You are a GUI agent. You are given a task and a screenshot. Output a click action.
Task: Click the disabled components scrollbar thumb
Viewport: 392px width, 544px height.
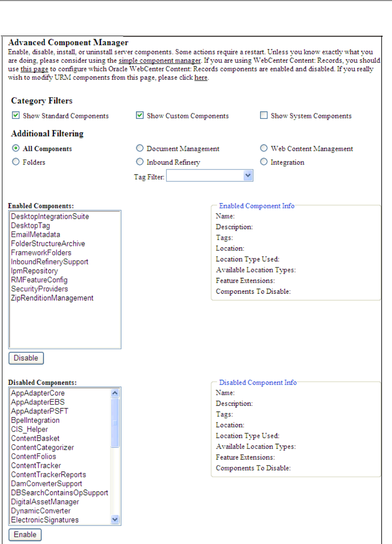(x=115, y=422)
